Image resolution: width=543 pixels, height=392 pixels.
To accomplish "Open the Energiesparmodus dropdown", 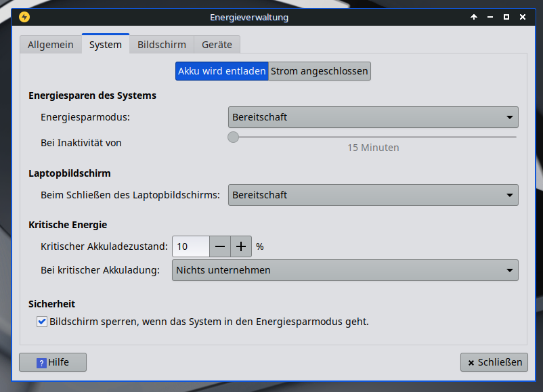I will [373, 117].
